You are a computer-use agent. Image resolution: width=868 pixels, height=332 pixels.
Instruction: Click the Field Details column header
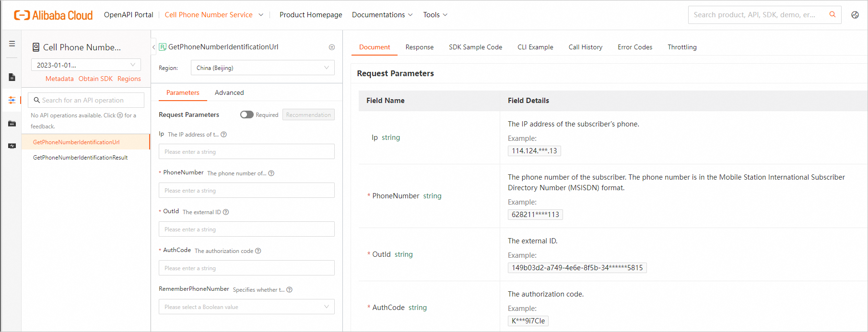click(528, 101)
